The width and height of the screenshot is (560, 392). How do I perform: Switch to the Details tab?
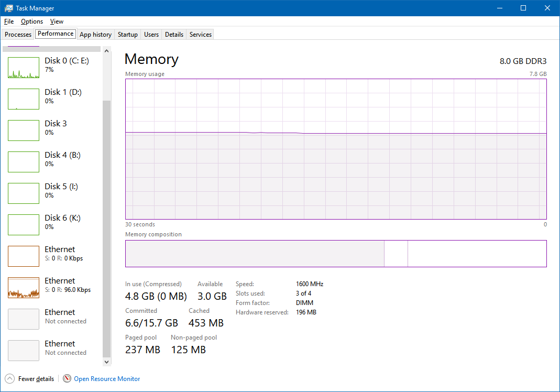174,34
